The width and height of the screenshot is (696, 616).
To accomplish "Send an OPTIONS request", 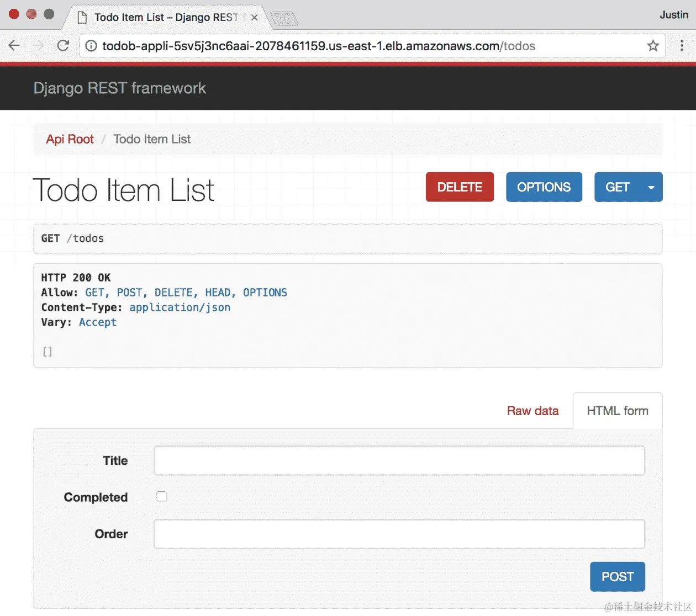I will tap(544, 187).
